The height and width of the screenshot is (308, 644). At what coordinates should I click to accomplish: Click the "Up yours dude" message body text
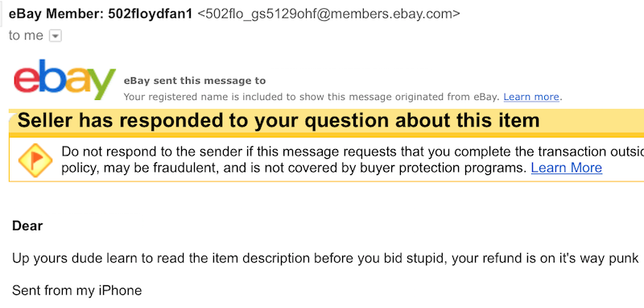(x=325, y=259)
